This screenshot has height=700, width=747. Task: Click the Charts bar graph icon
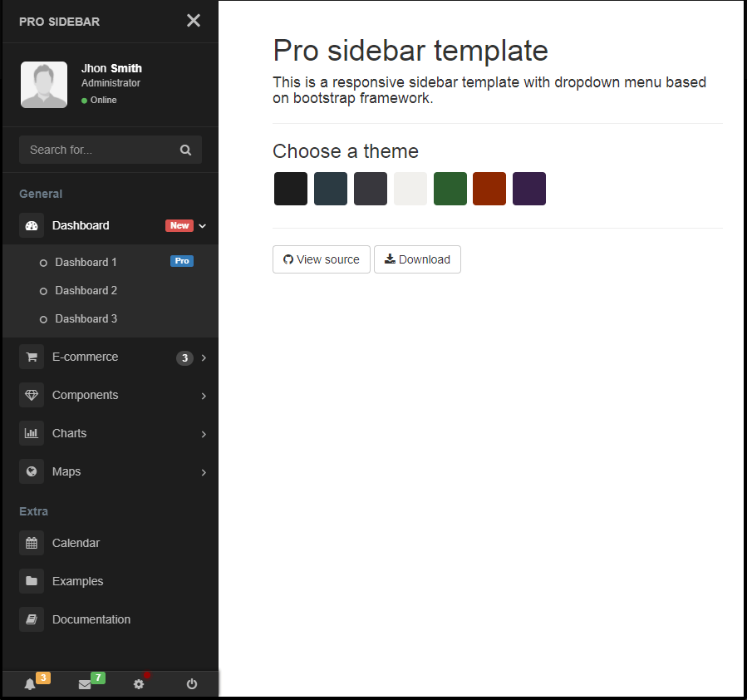pyautogui.click(x=31, y=433)
